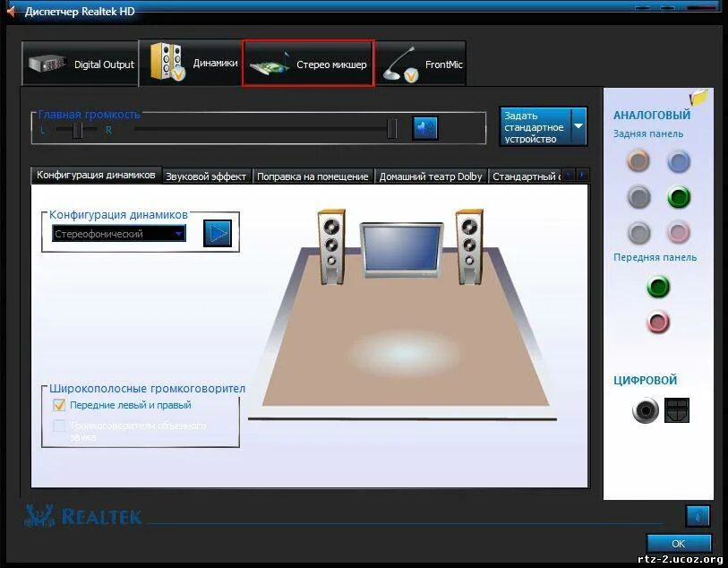Confirm with the OK button
The width and height of the screenshot is (728, 568).
[x=679, y=544]
